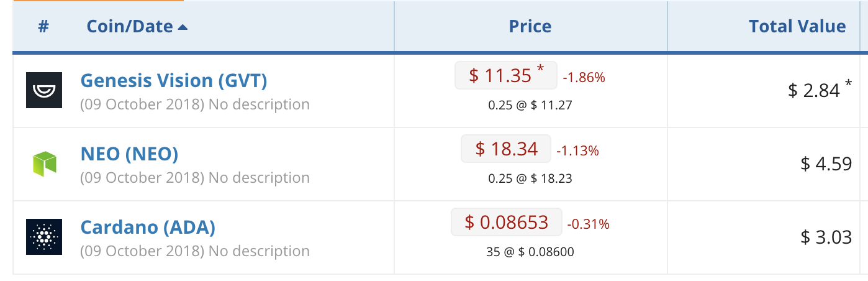Click the 35 @ $ 0.08600 purchase detail
868x281 pixels.
[x=530, y=252]
